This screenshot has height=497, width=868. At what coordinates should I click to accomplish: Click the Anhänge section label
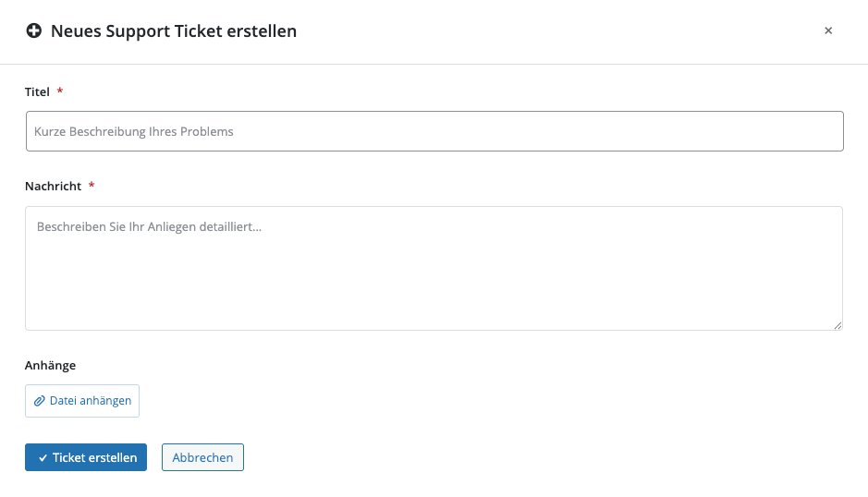click(50, 365)
